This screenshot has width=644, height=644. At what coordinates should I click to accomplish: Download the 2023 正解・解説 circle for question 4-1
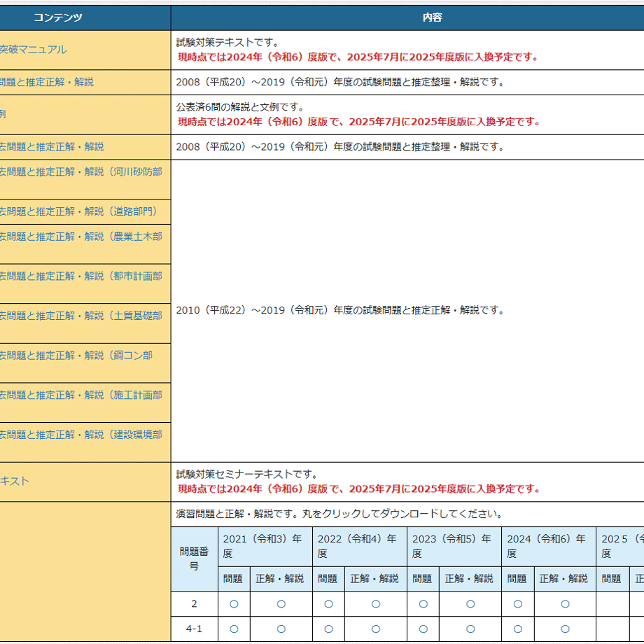pyautogui.click(x=470, y=629)
